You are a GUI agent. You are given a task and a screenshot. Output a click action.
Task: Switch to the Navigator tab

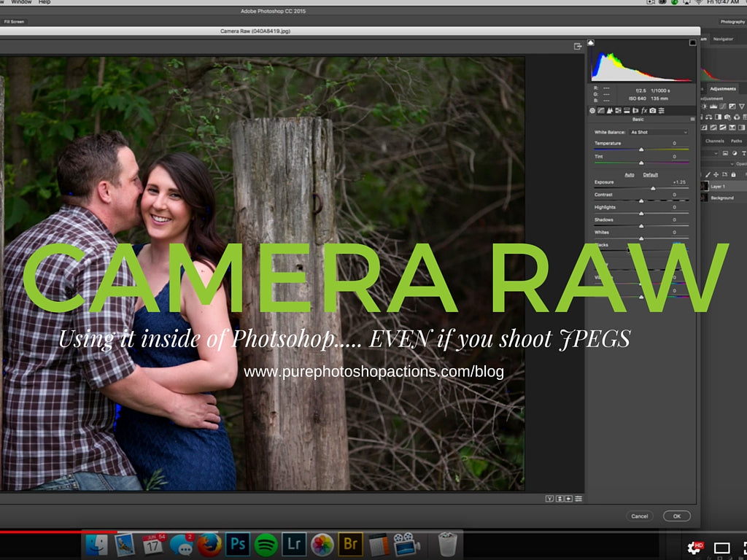(723, 39)
